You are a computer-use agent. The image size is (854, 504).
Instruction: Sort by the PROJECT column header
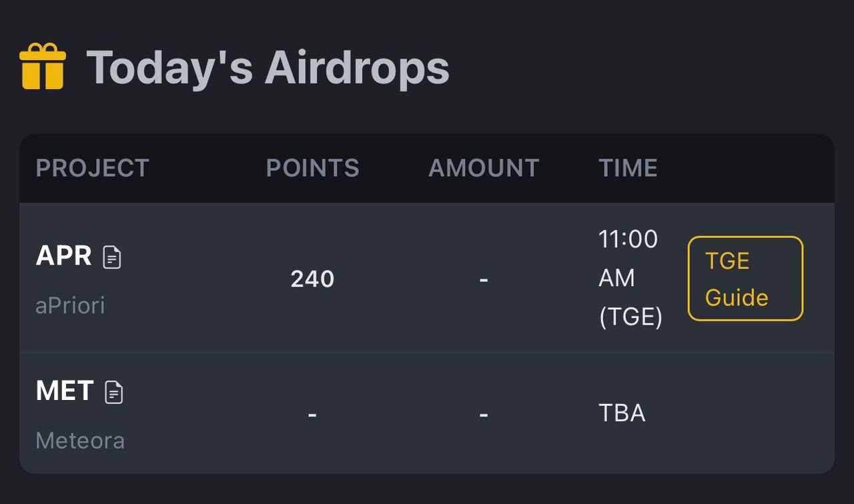click(x=92, y=168)
